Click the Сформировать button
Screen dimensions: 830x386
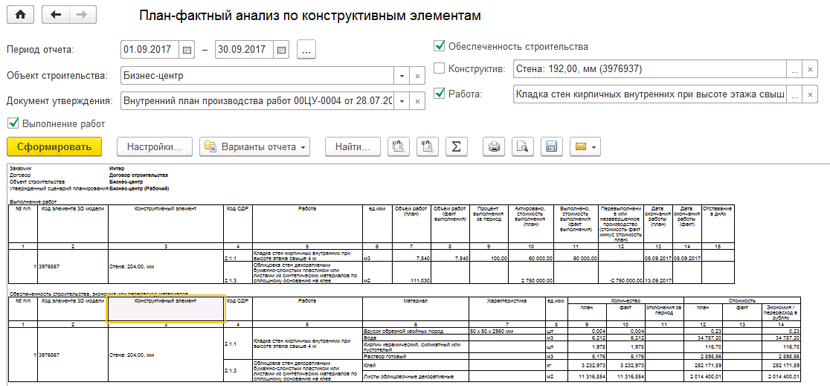(x=54, y=147)
